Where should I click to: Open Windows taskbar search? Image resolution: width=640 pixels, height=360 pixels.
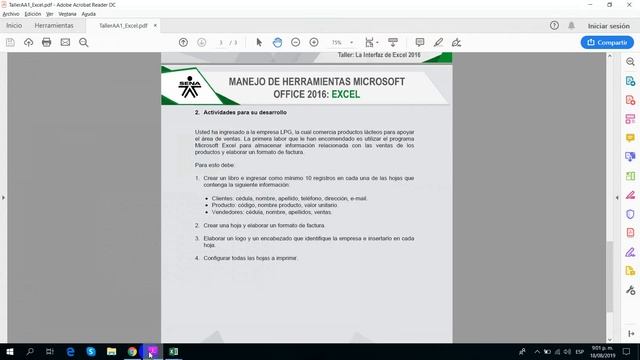pos(30,351)
